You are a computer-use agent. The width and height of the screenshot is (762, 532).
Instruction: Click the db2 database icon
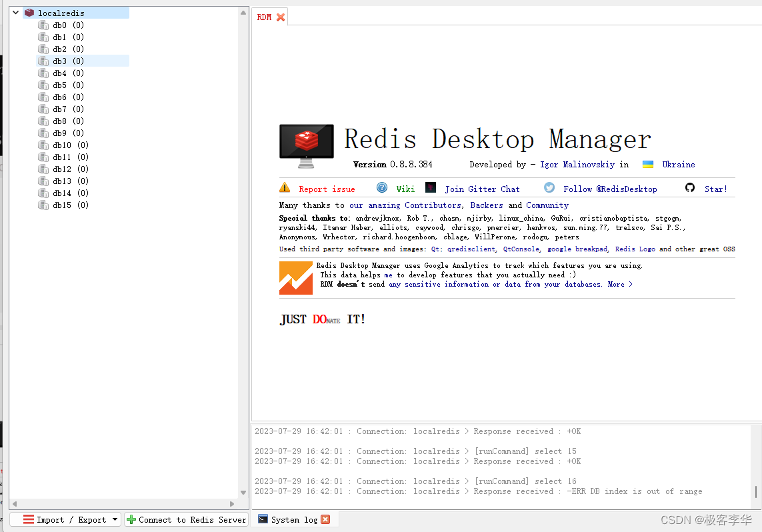pos(43,49)
